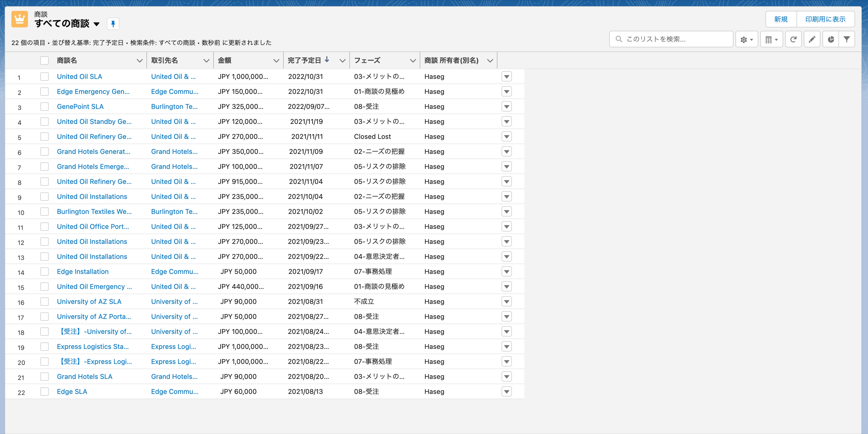Open the Grand Hotels SLA opportunity link
The image size is (868, 434).
85,376
